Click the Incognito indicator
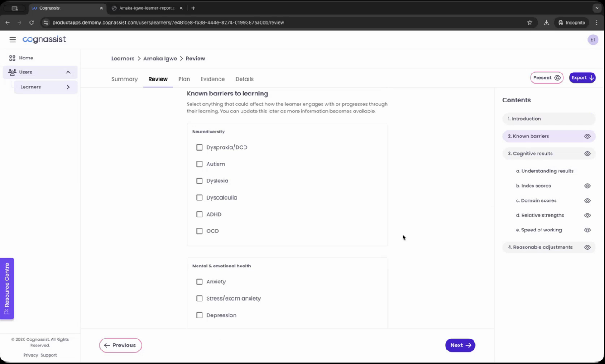The height and width of the screenshot is (364, 605). click(572, 22)
